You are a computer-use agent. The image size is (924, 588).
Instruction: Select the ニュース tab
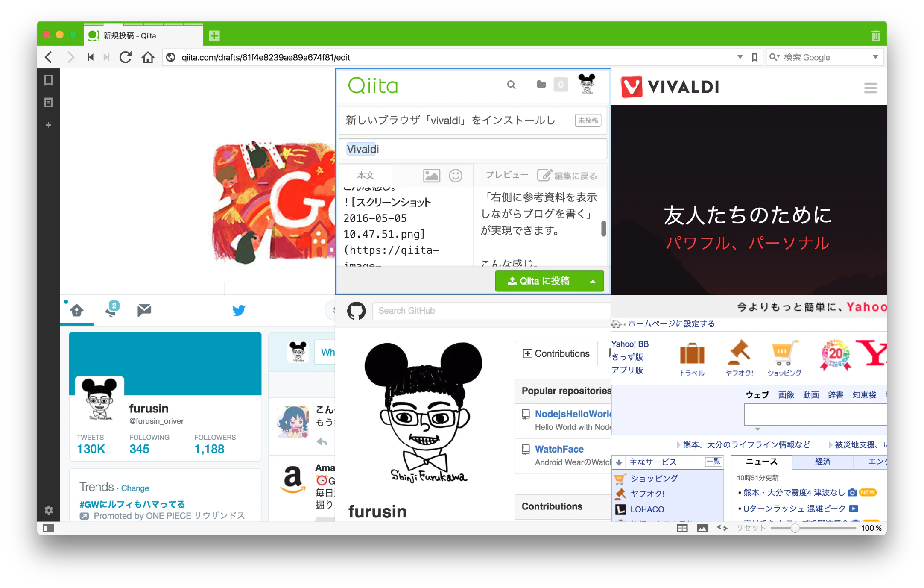761,462
